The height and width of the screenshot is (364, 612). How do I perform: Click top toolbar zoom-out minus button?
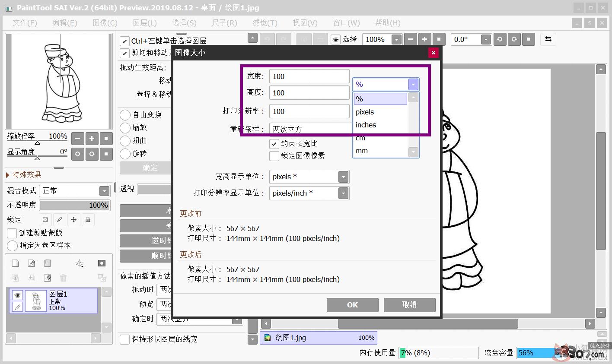(411, 39)
